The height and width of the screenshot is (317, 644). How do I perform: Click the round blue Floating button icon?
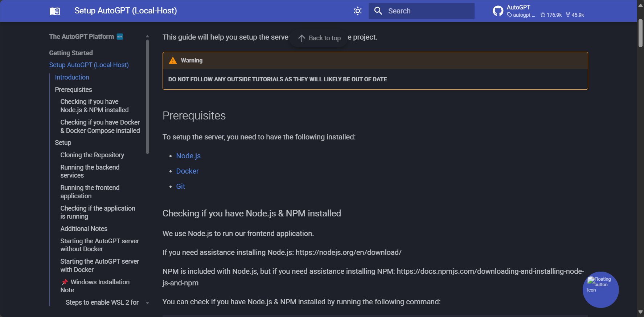600,290
